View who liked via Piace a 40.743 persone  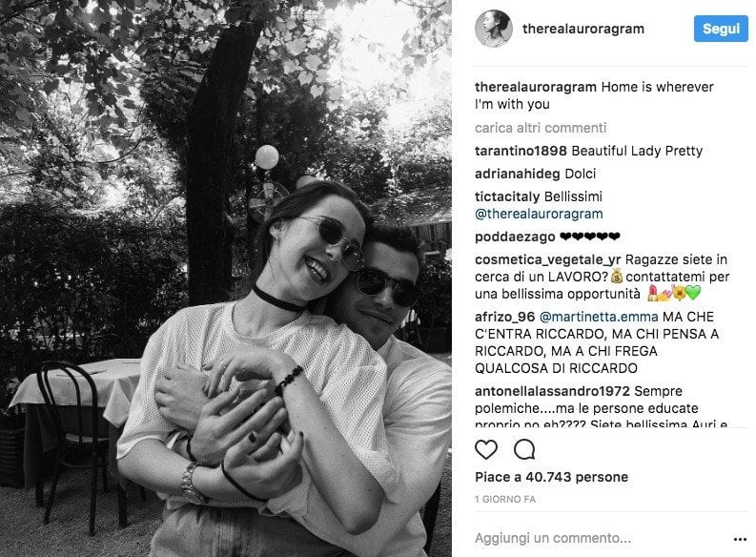(x=551, y=477)
